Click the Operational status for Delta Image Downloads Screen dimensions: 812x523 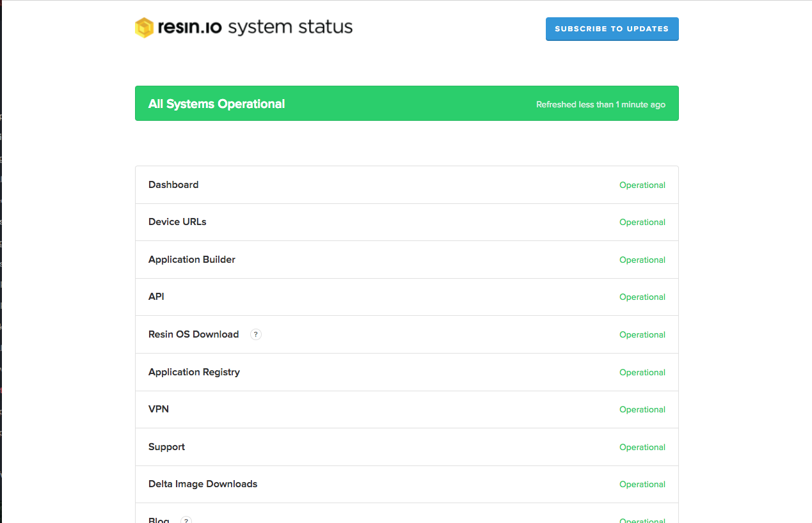click(642, 485)
